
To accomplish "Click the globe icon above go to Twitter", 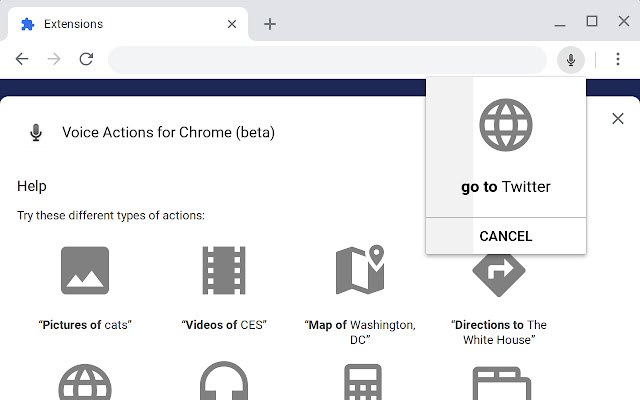I will [x=506, y=126].
